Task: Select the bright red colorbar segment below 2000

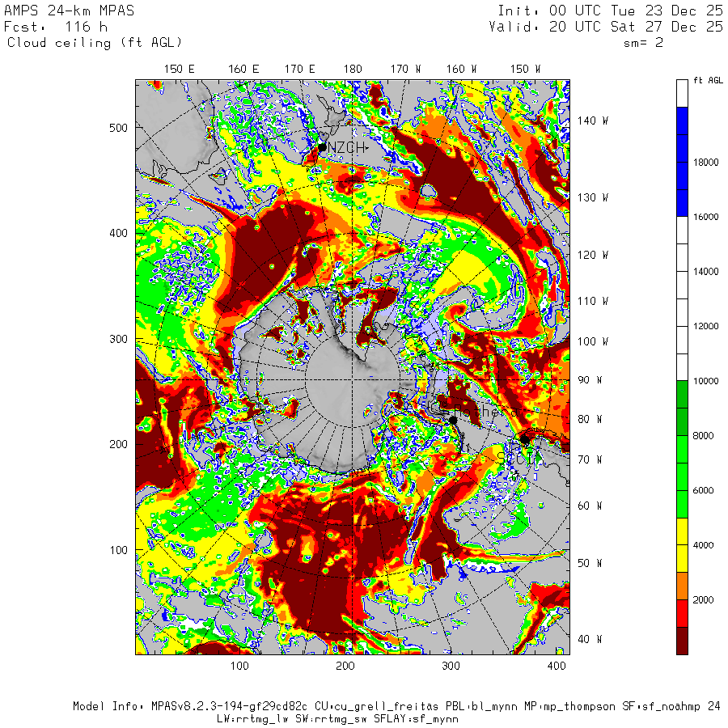Action: pos(682,613)
